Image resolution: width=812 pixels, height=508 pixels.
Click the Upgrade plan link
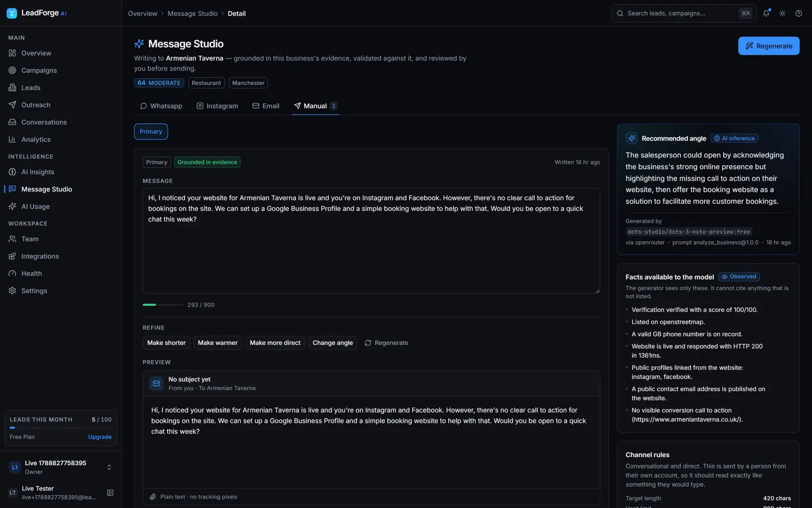coord(99,437)
